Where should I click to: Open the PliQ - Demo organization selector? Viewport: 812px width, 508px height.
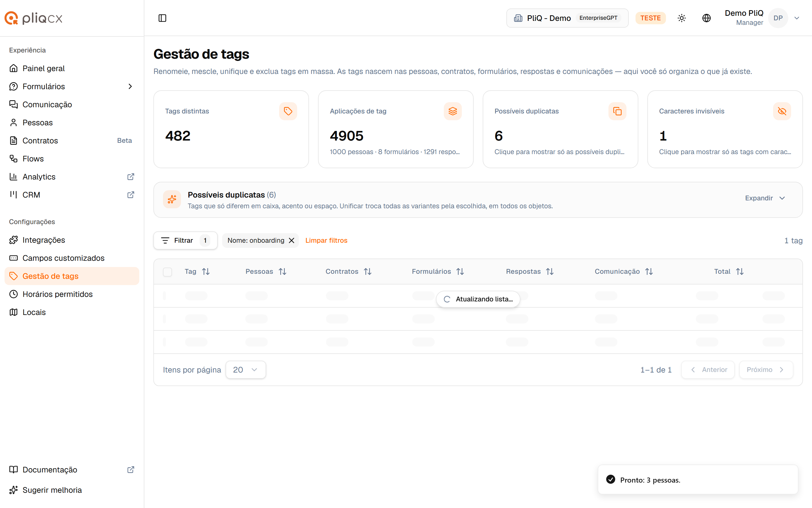click(567, 18)
